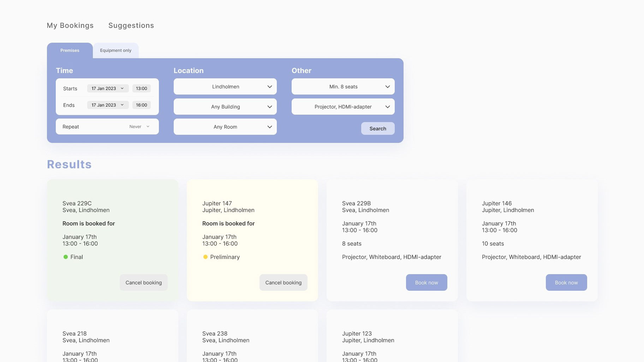The height and width of the screenshot is (362, 644).
Task: Open the Suggestions page
Action: pyautogui.click(x=131, y=25)
